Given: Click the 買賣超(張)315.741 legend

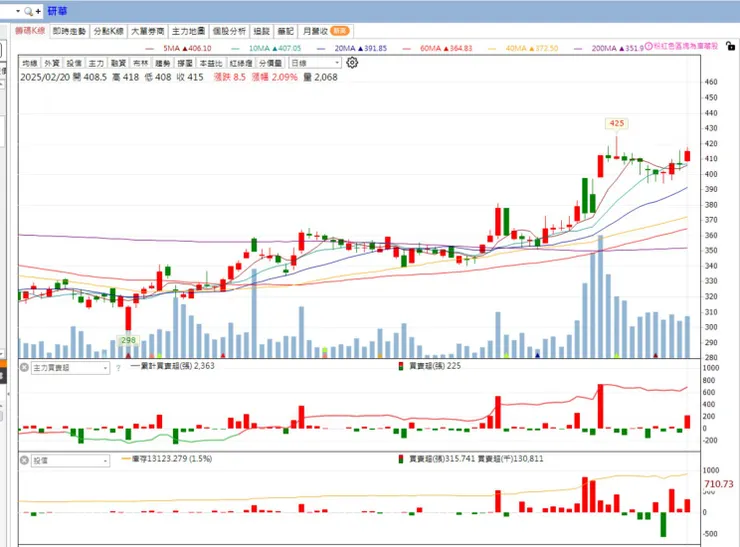Looking at the screenshot, I should pos(437,459).
